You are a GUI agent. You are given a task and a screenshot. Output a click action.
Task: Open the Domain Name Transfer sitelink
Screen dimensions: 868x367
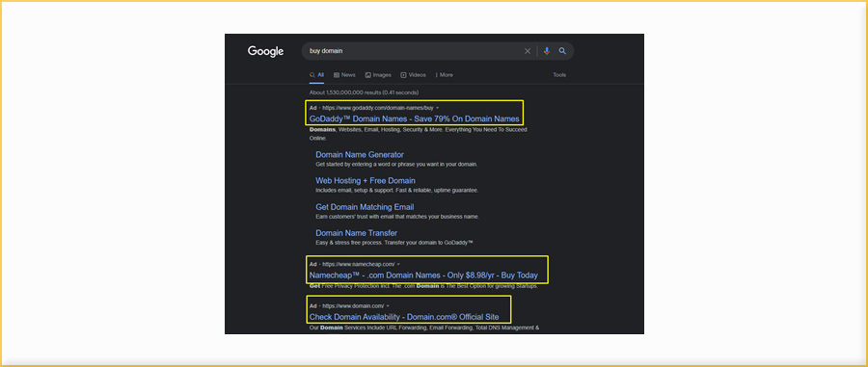[x=357, y=233]
